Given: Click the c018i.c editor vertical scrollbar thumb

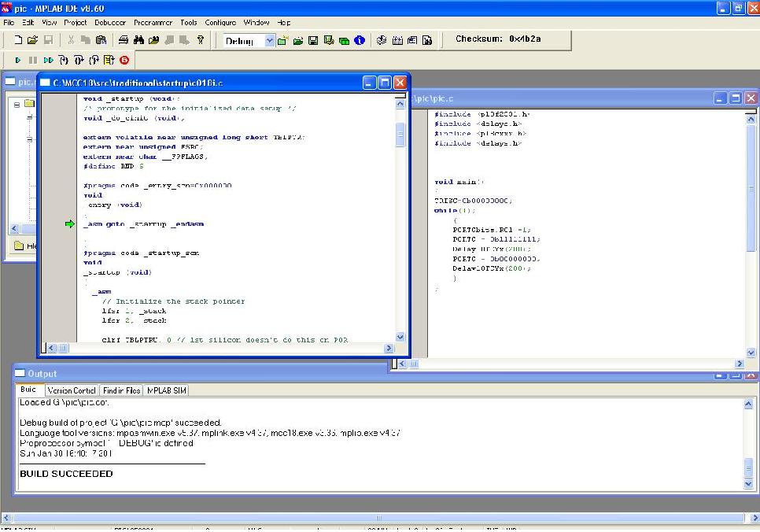Looking at the screenshot, I should 400,135.
